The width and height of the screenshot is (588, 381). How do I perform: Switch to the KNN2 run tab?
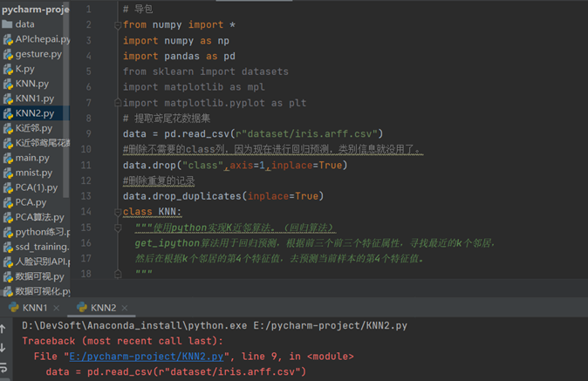pyautogui.click(x=103, y=308)
